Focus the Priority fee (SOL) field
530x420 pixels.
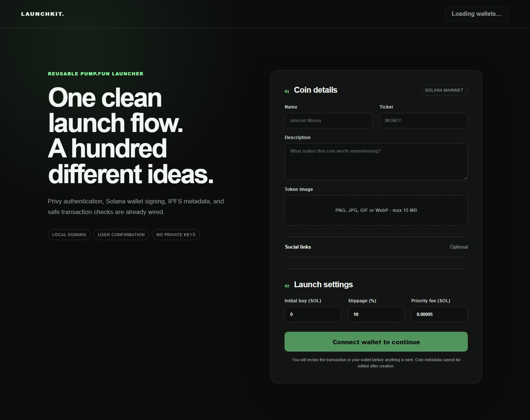pyautogui.click(x=439, y=315)
